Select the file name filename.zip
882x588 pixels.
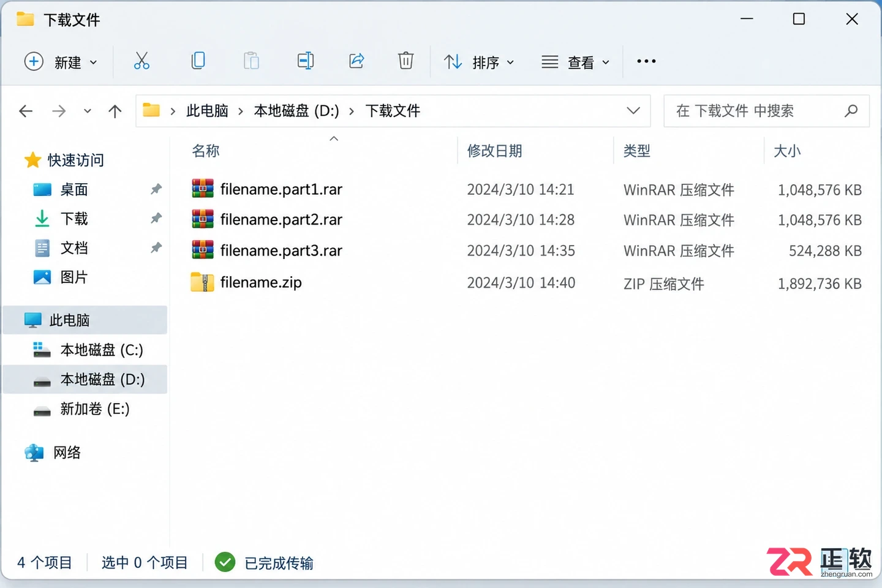(x=261, y=282)
